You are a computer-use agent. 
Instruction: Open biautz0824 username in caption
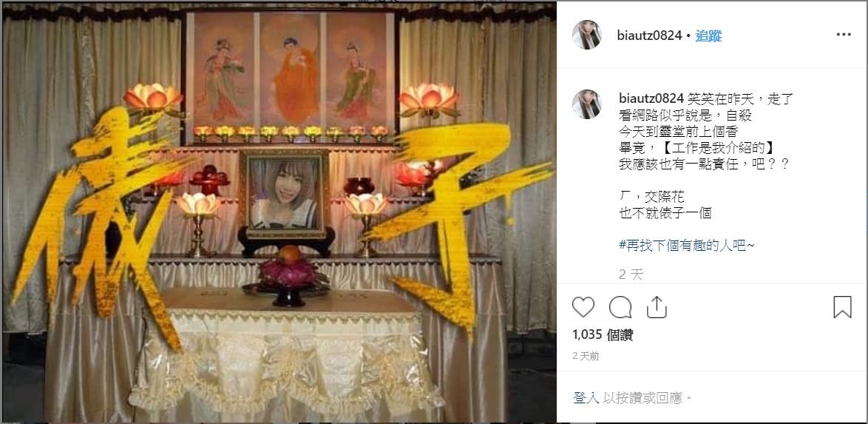[x=651, y=100]
